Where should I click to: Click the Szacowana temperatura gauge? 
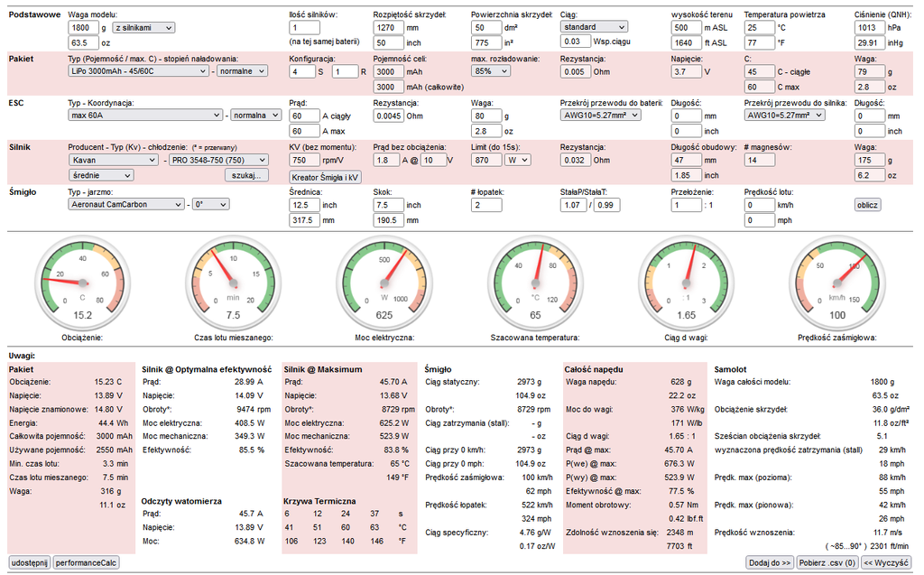tap(535, 283)
